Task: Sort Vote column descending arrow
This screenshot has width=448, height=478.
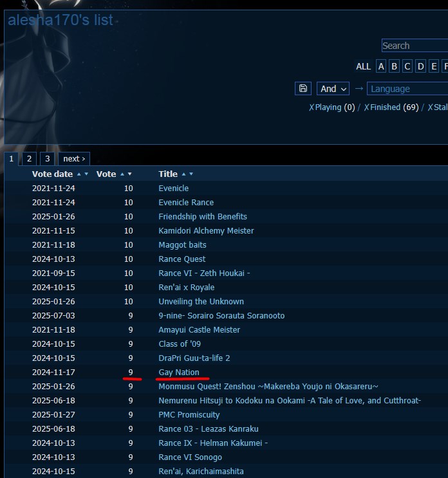Action: coord(129,174)
